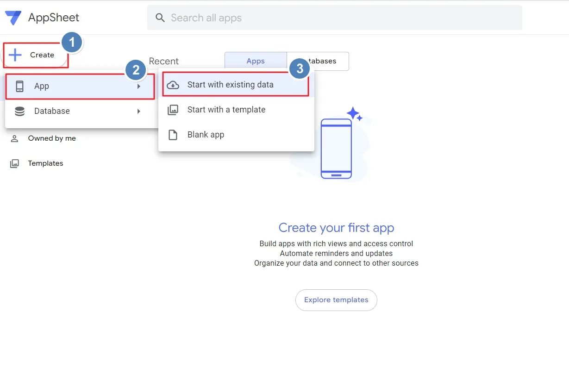The width and height of the screenshot is (569, 392).
Task: Click the Templates sidebar icon
Action: coord(15,163)
